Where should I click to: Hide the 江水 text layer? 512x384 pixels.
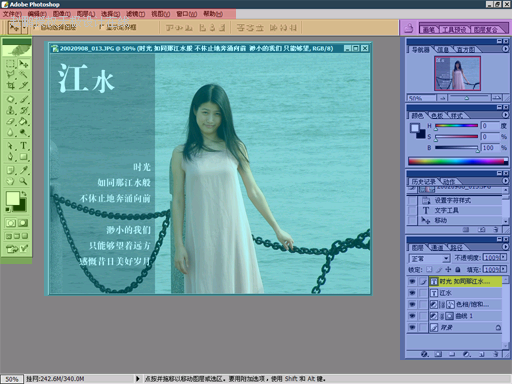(412, 293)
